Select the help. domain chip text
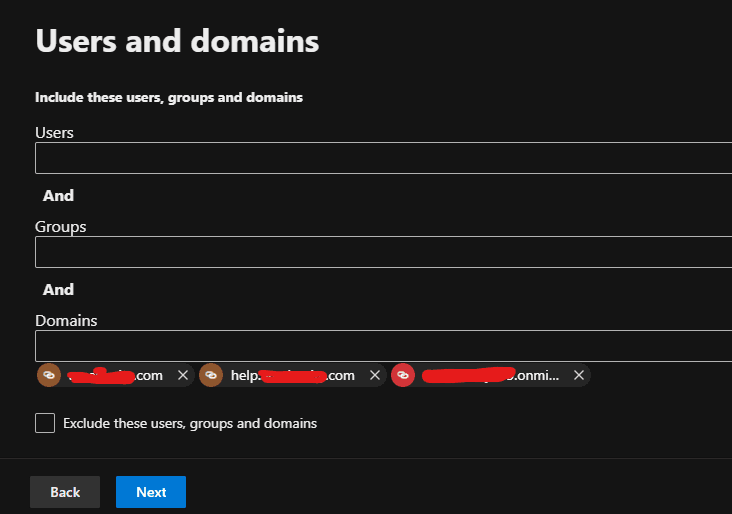The height and width of the screenshot is (514, 732). 293,375
